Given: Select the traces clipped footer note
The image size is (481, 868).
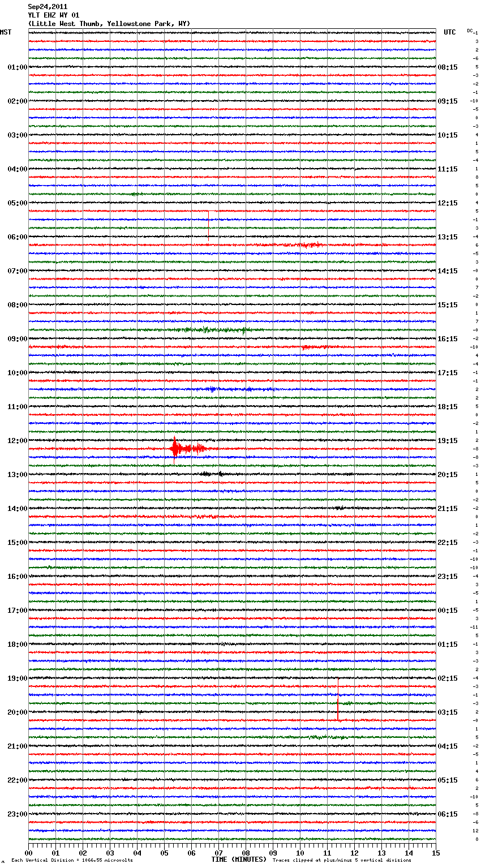Looking at the screenshot, I should 342,861.
